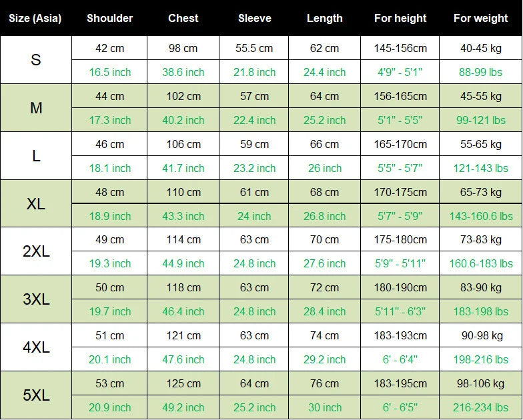
Task: Click the 19.3 inch shoulder cell
Action: tap(109, 263)
